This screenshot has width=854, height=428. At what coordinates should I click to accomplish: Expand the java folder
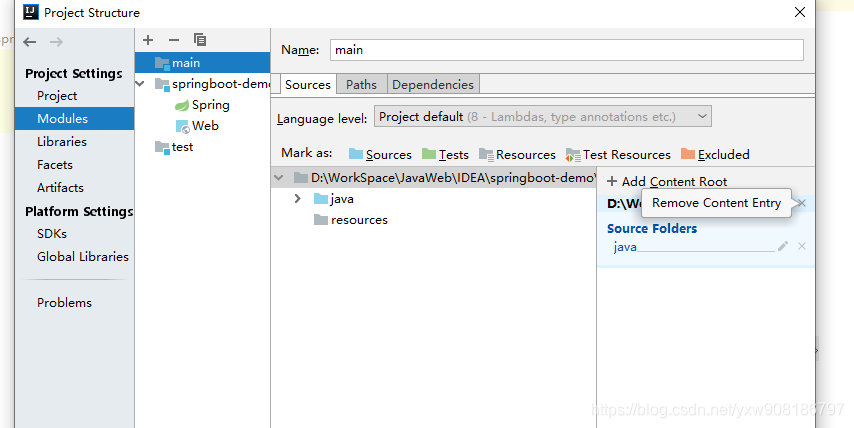point(297,199)
